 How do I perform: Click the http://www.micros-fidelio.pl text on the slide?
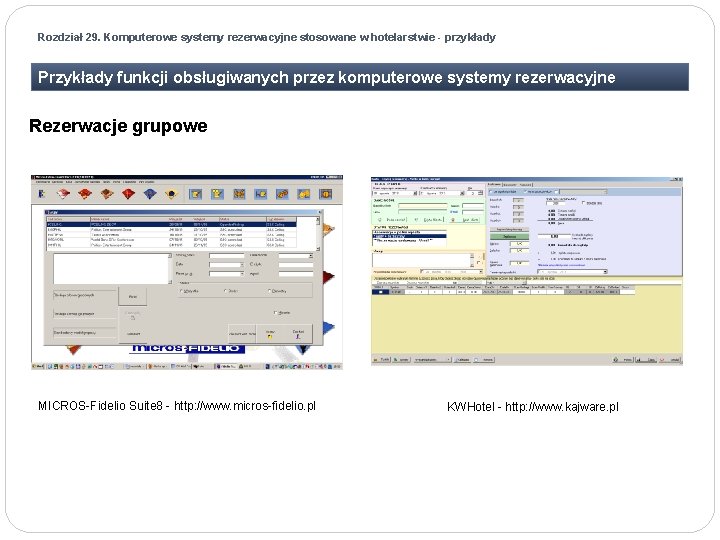[245, 405]
